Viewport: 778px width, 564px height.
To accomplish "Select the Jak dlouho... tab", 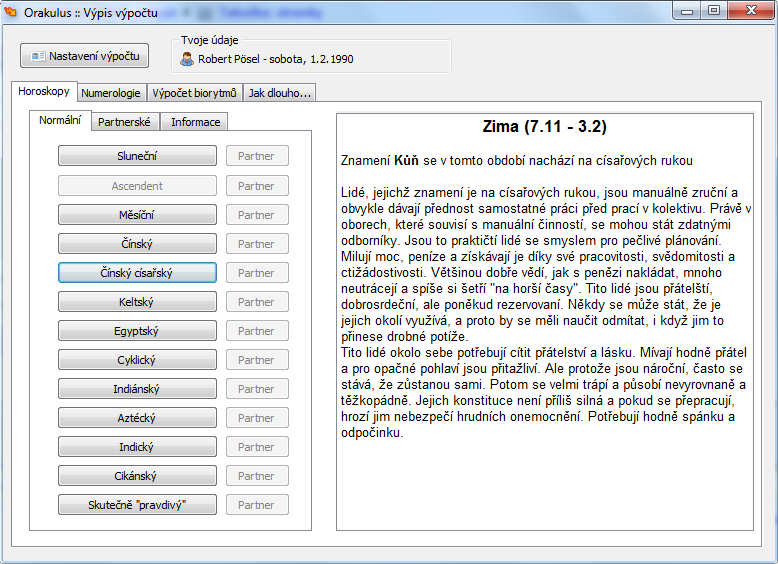I will pyautogui.click(x=279, y=93).
